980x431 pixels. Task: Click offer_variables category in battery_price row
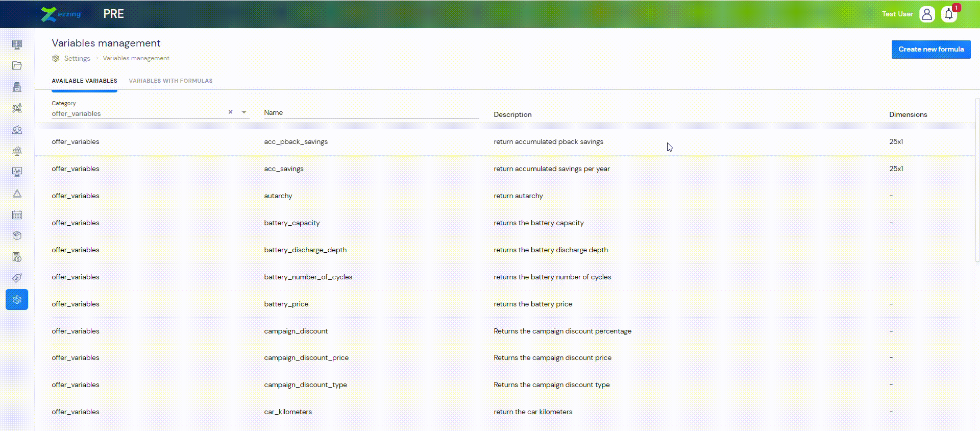pyautogui.click(x=76, y=304)
